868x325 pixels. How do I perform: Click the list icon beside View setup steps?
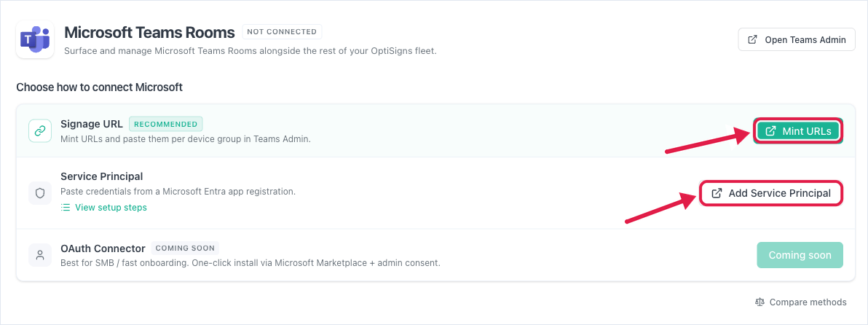(x=66, y=208)
